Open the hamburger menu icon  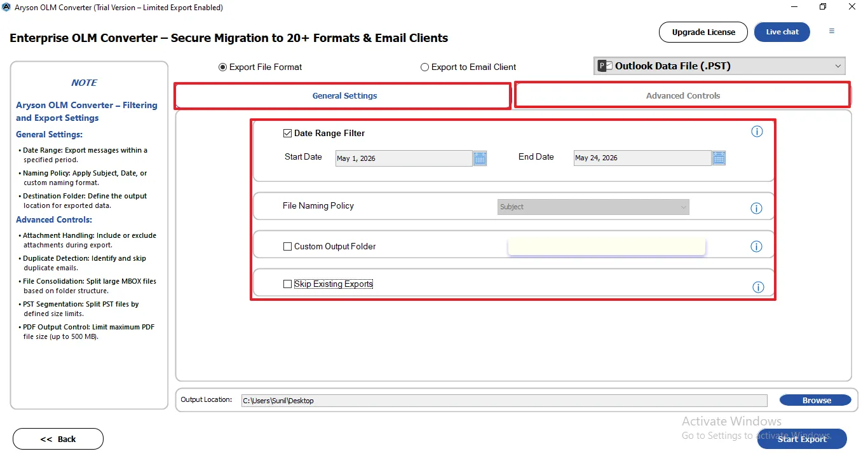832,31
